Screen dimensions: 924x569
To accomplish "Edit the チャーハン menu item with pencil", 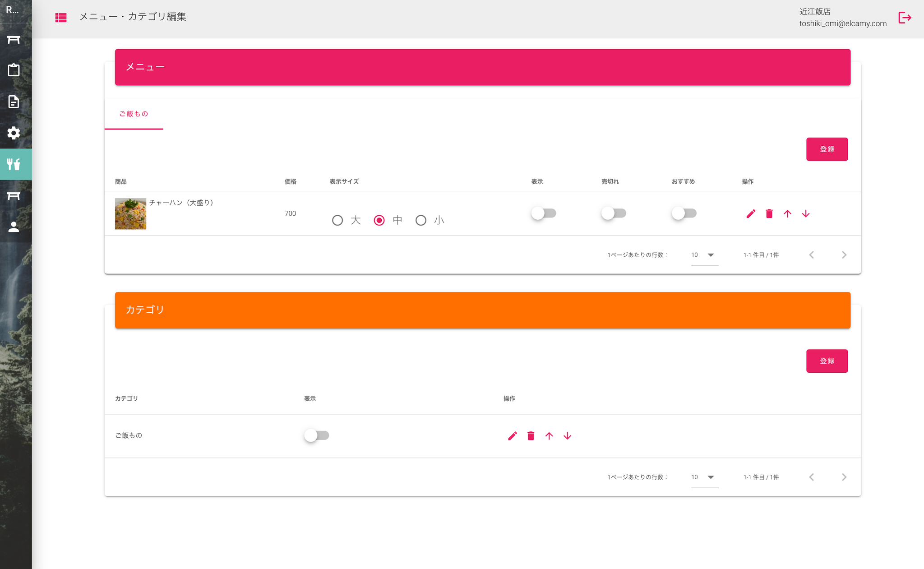I will pos(751,213).
